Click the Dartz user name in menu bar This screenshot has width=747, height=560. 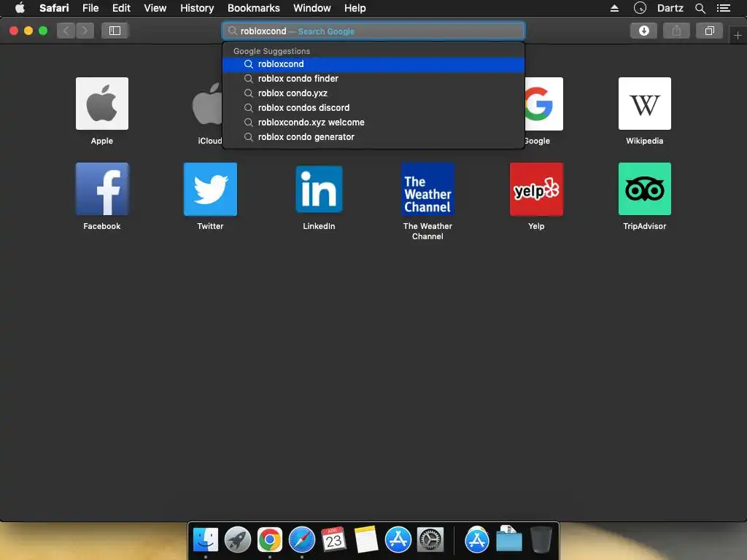[x=670, y=7]
